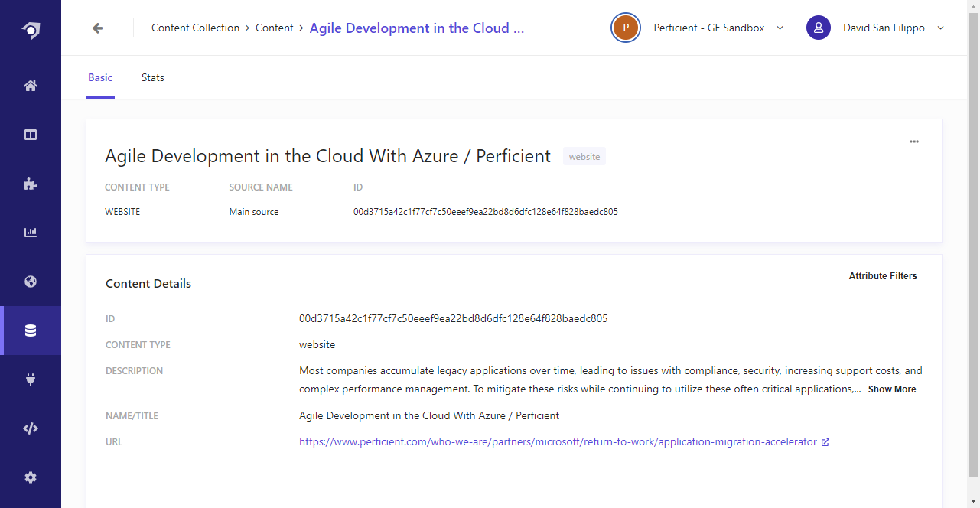The image size is (980, 508).
Task: Click the Attribute Filters button
Action: click(x=883, y=276)
